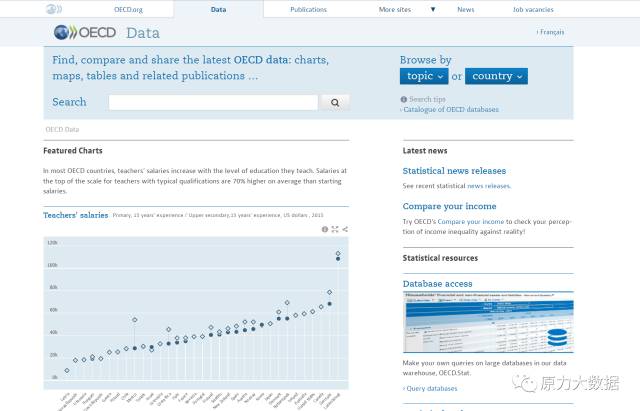This screenshot has height=411, width=640.
Task: Open the News tab
Action: pos(466,9)
